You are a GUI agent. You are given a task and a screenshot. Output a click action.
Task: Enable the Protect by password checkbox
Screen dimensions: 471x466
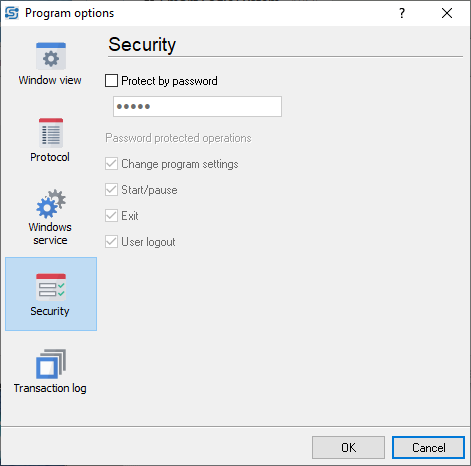[x=111, y=81]
